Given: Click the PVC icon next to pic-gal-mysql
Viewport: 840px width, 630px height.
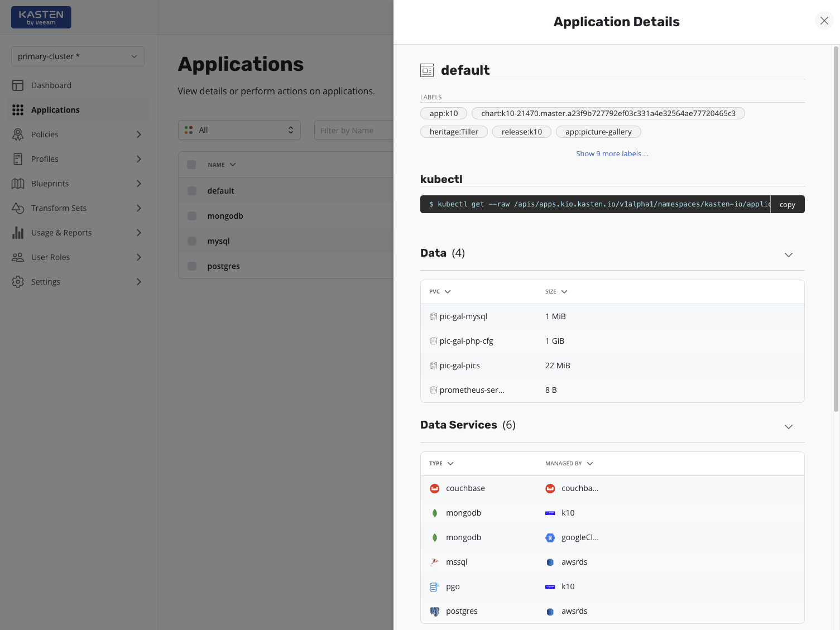Looking at the screenshot, I should click(434, 316).
